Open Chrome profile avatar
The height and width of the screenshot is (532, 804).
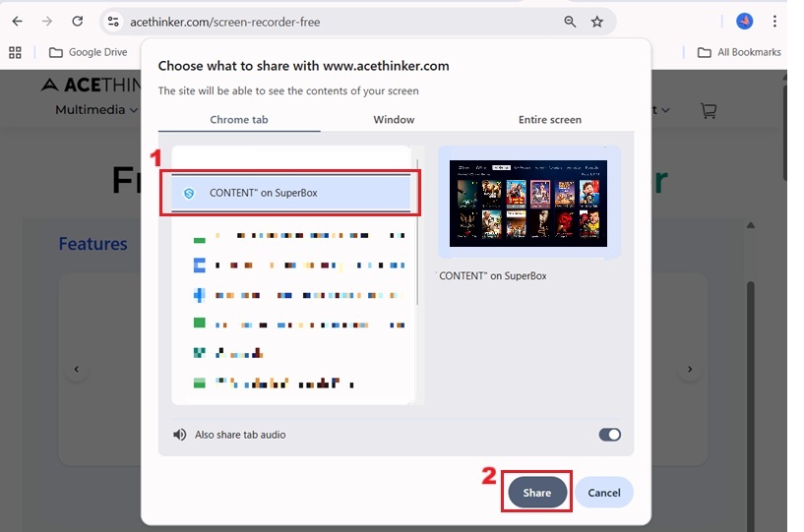[x=745, y=22]
